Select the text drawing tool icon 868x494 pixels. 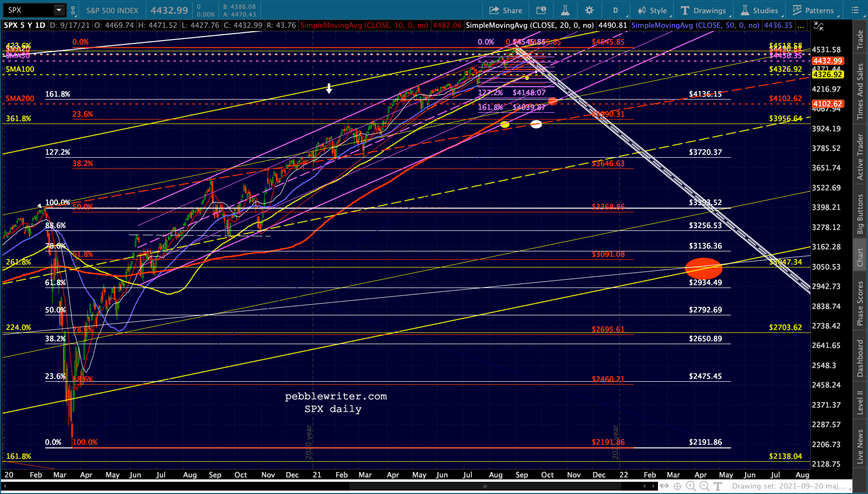pos(718,486)
